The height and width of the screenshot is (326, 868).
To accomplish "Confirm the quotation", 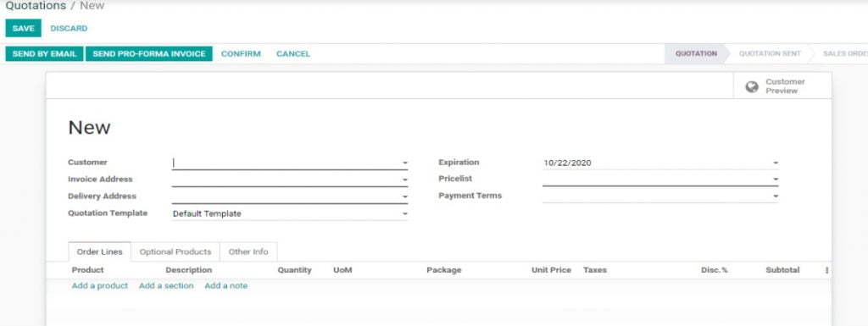I will click(241, 53).
